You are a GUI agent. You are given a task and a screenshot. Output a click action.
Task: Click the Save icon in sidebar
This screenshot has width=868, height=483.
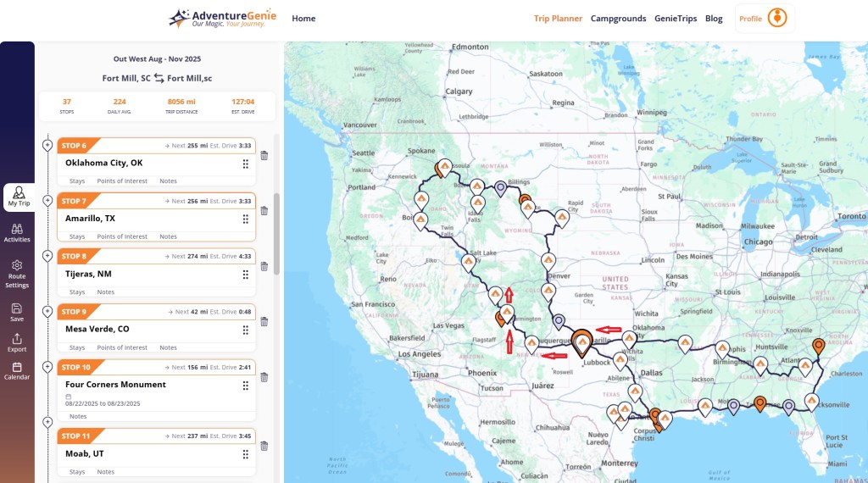17,312
